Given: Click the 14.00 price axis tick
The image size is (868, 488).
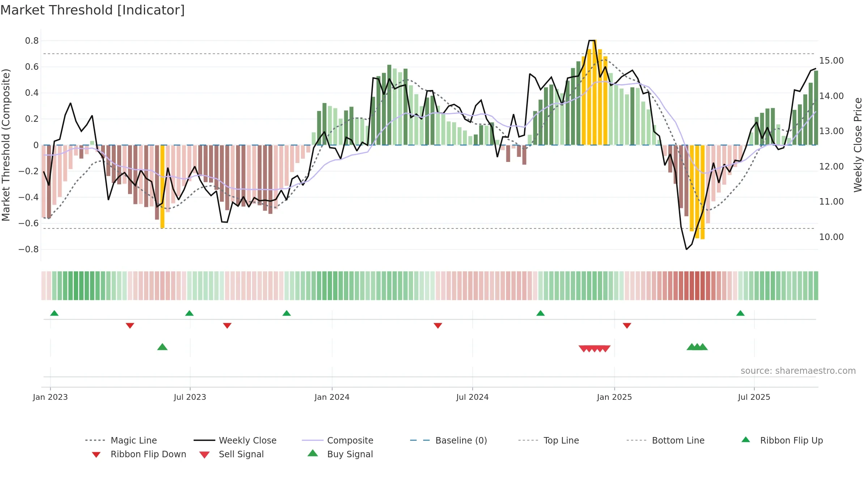Looking at the screenshot, I should (831, 96).
